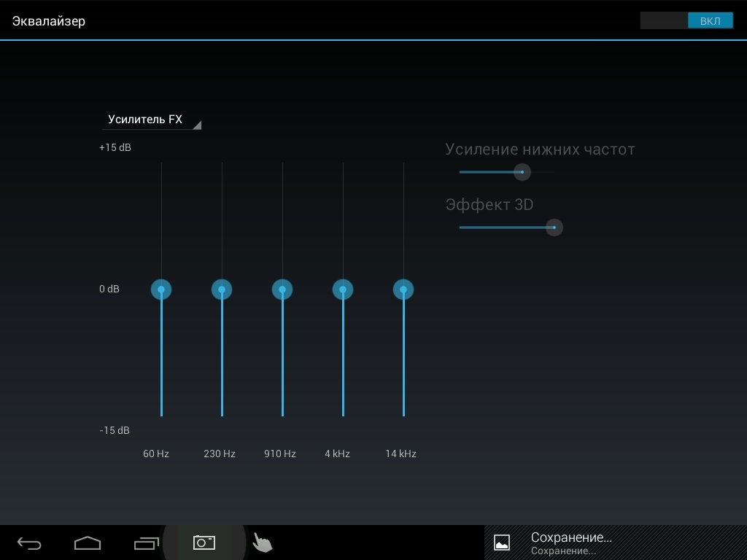Set 60 Hz band to top of track
Viewport: 747px width, 560px height.
click(161, 163)
